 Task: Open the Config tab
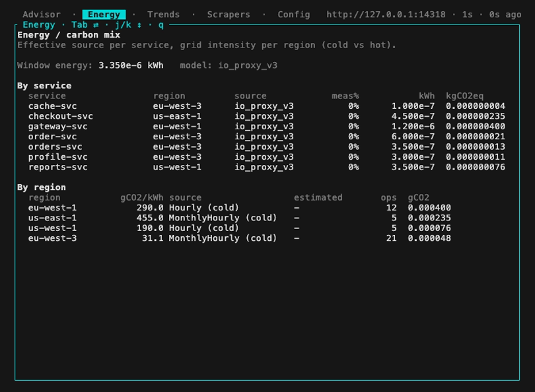pyautogui.click(x=294, y=15)
